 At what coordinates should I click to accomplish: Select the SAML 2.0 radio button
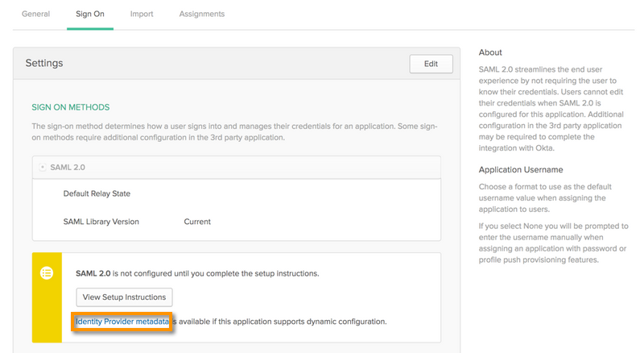(43, 168)
